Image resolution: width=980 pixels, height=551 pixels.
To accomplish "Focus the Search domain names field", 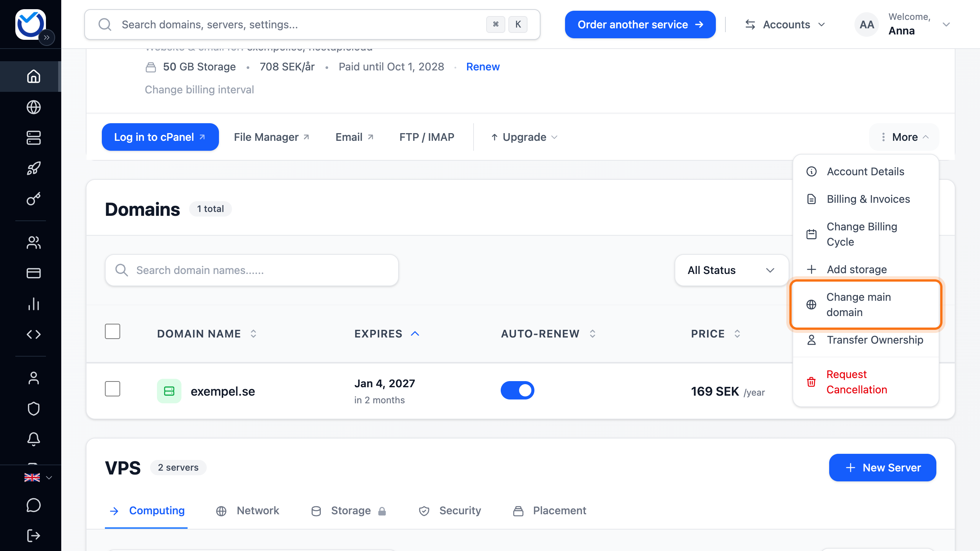I will pos(252,270).
